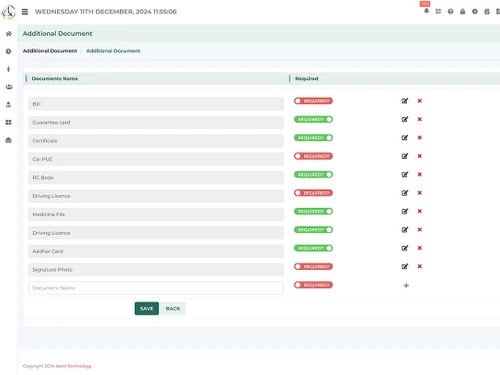Delete the Aadhar Card row
The width and height of the screenshot is (500, 375).
[x=420, y=248]
